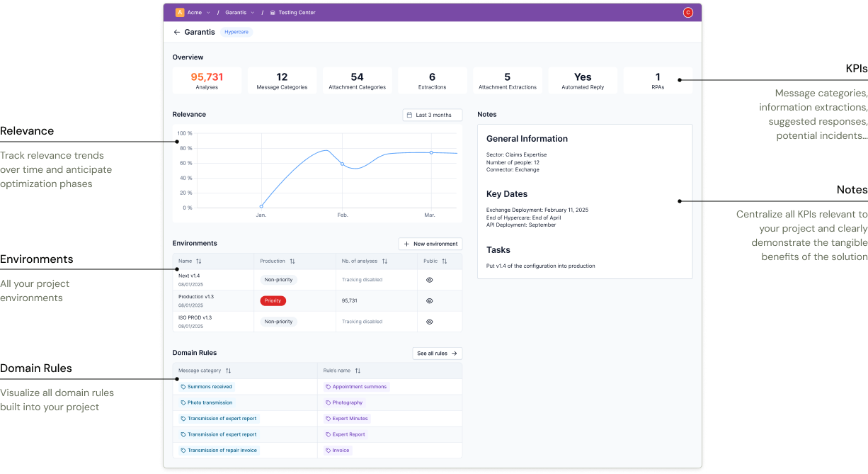The image size is (868, 474).
Task: Click the red Priority badge for Production v1.3
Action: pos(273,301)
